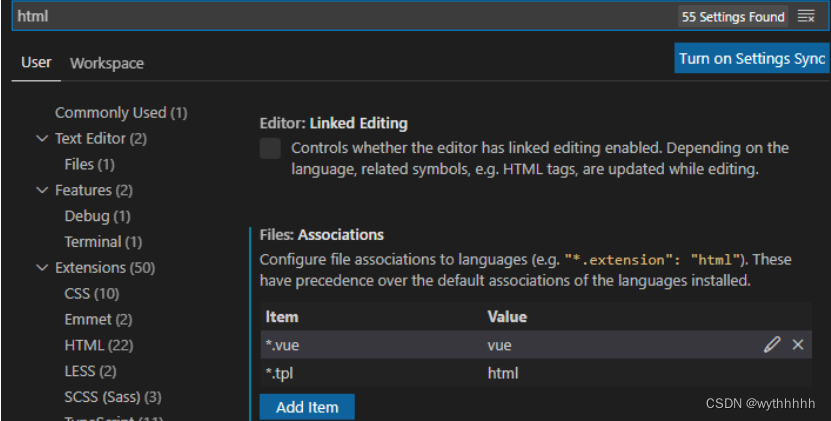Select the *.tpl association row
The height and width of the screenshot is (421, 831).
coord(500,374)
